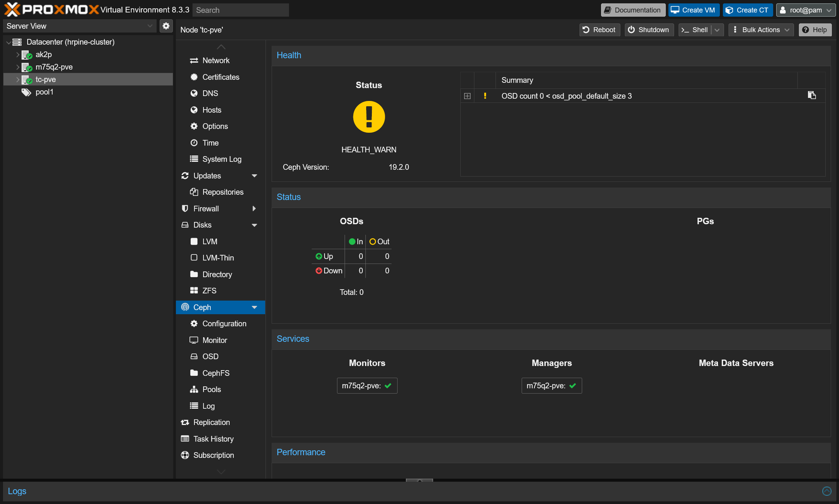839x504 pixels.
Task: Click the ZFS grid icon
Action: point(194,291)
